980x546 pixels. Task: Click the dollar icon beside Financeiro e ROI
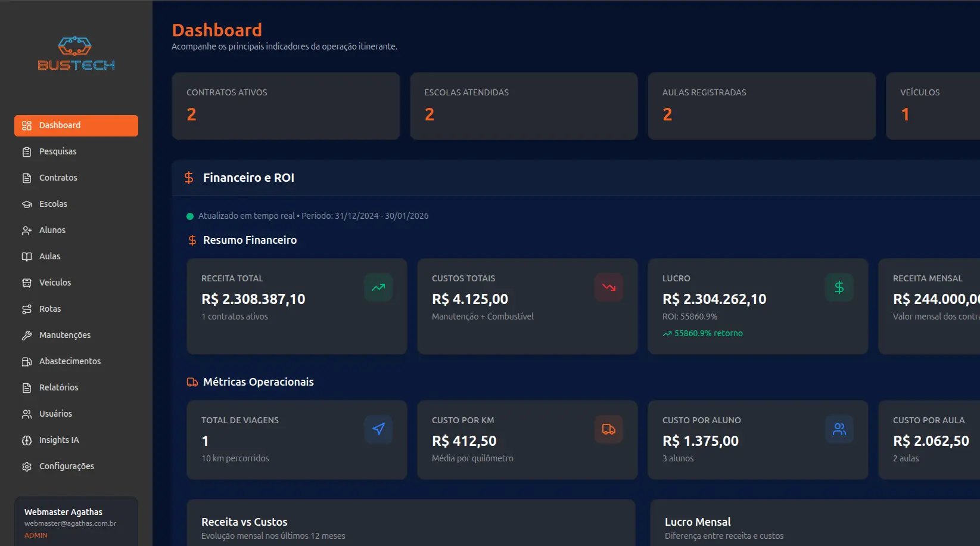point(189,178)
